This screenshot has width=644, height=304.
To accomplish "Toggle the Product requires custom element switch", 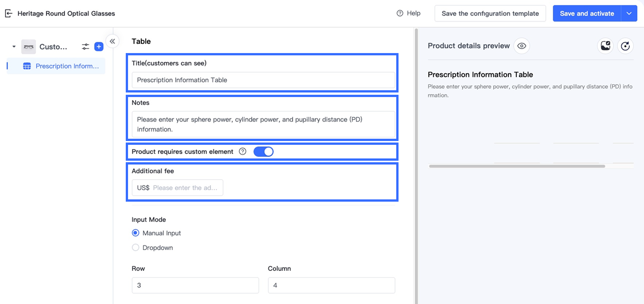I will (x=263, y=152).
